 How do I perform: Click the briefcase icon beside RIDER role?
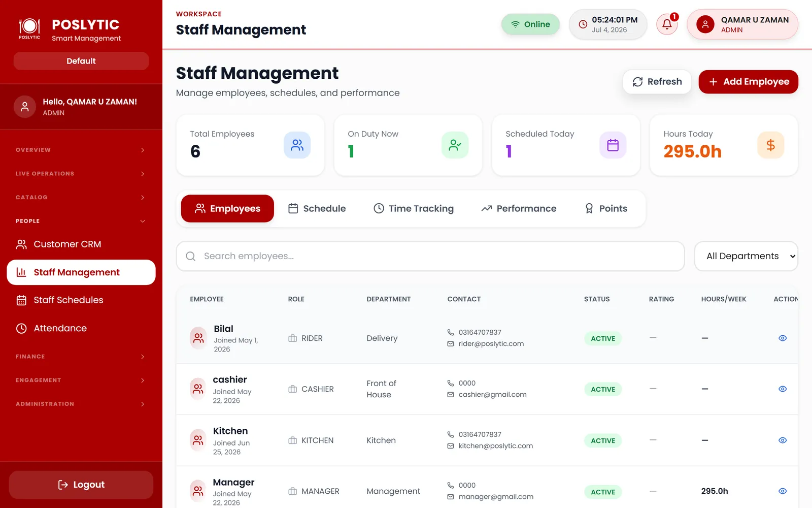click(x=292, y=338)
